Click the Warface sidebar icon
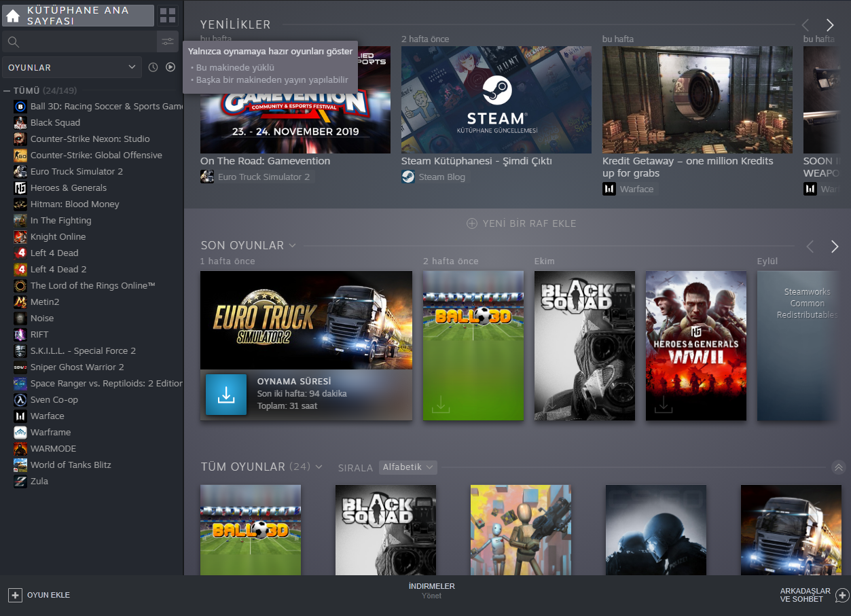The width and height of the screenshot is (851, 616). point(20,416)
